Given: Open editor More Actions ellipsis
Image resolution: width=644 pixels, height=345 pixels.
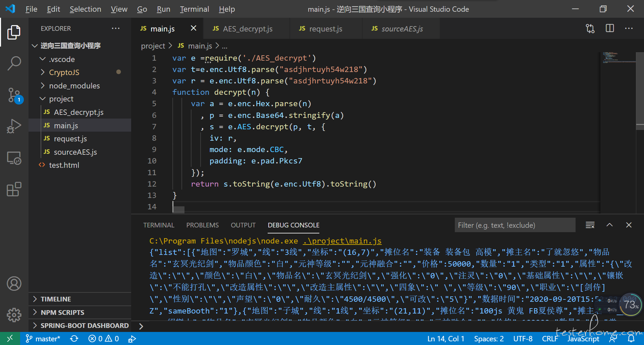Looking at the screenshot, I should coord(629,28).
